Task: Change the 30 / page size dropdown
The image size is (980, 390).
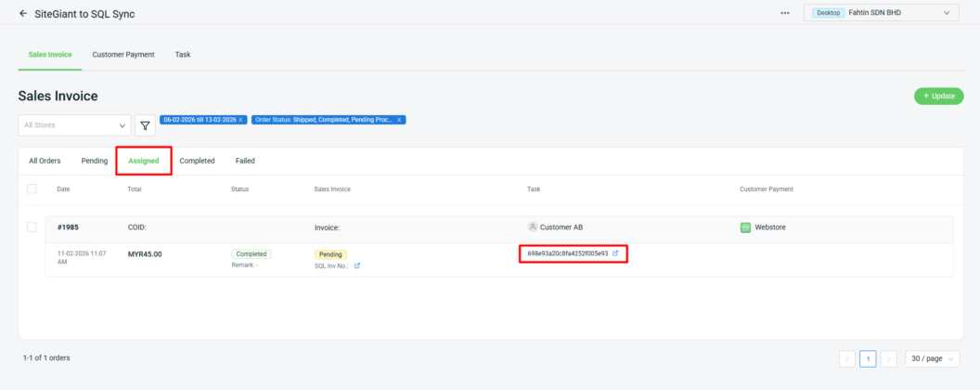Action: [932, 358]
